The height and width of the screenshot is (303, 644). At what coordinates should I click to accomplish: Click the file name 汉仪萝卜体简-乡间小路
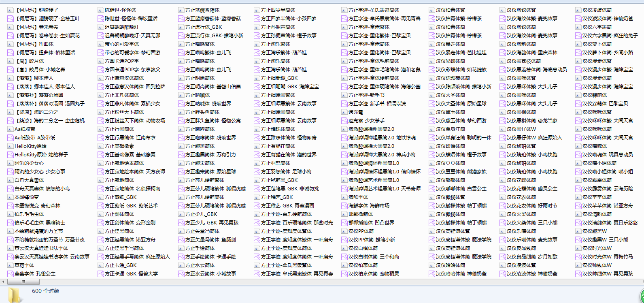[608, 53]
